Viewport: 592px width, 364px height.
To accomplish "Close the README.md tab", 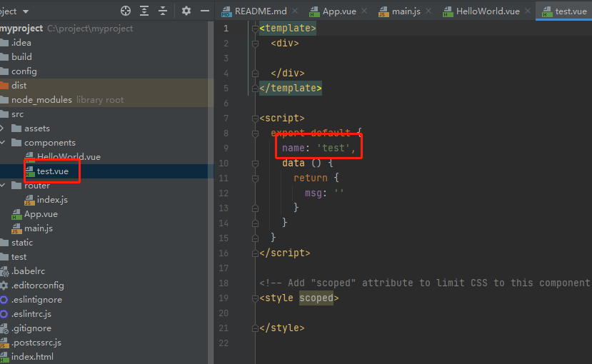I will point(295,11).
